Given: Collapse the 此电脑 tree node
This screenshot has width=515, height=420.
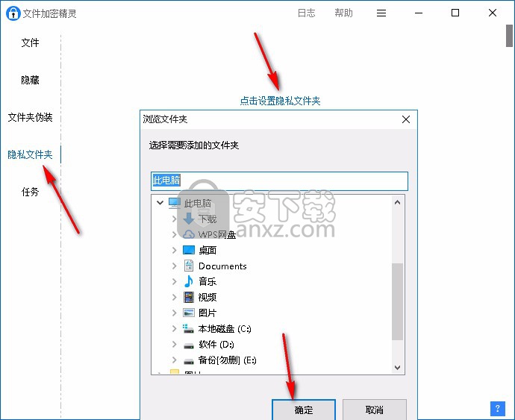Looking at the screenshot, I should point(160,203).
